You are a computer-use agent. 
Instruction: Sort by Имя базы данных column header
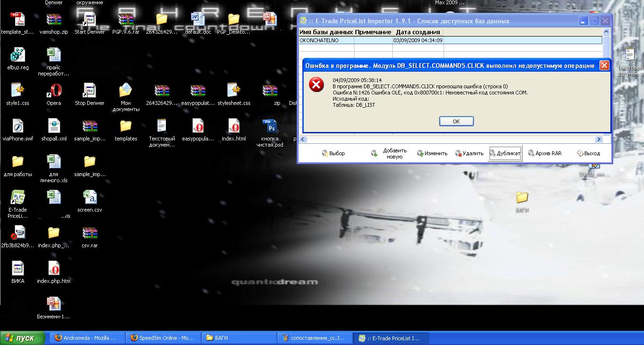click(327, 32)
